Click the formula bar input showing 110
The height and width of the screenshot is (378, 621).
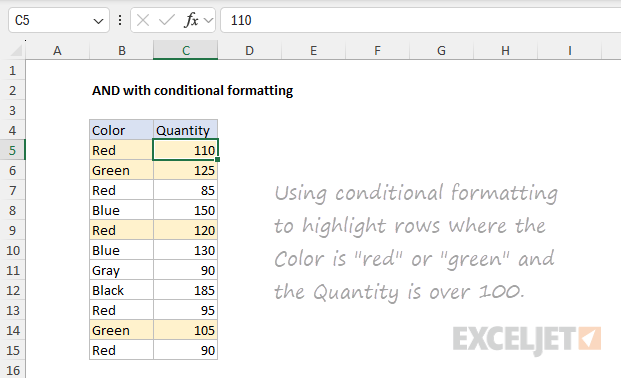tap(421, 20)
